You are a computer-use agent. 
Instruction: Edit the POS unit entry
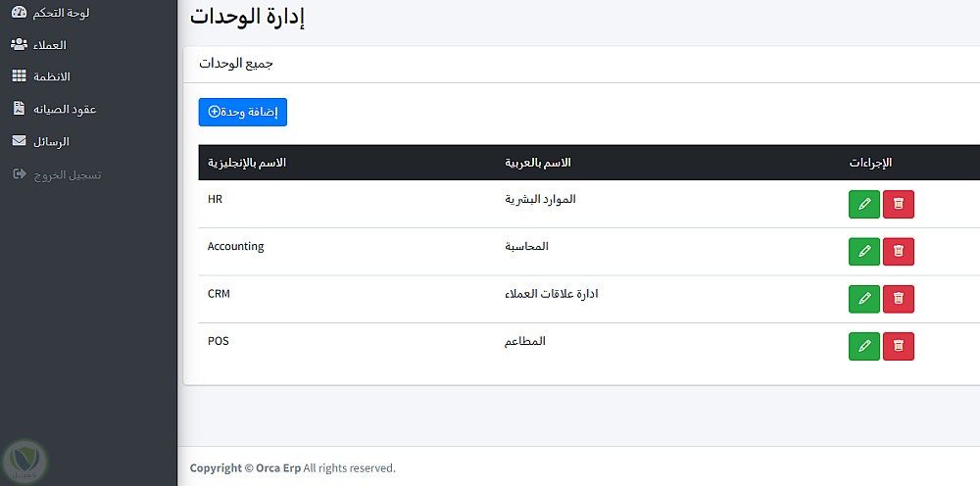[863, 346]
